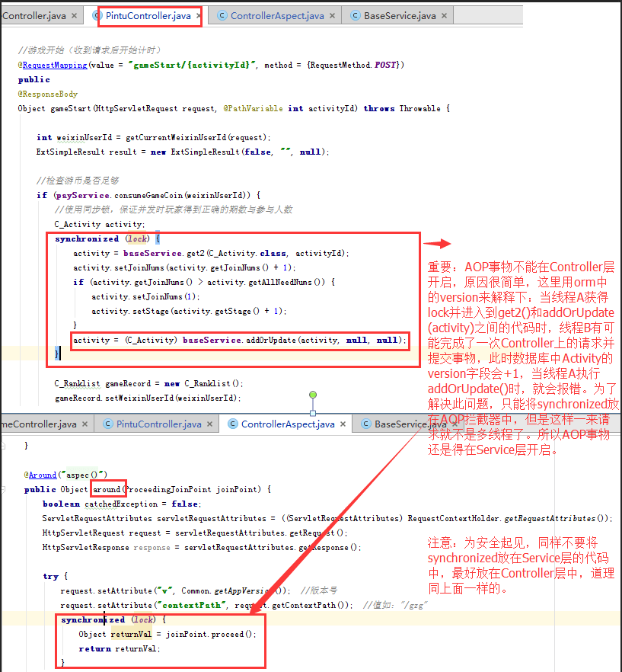
Task: Click baseService.get2 call line
Action: click(x=211, y=253)
